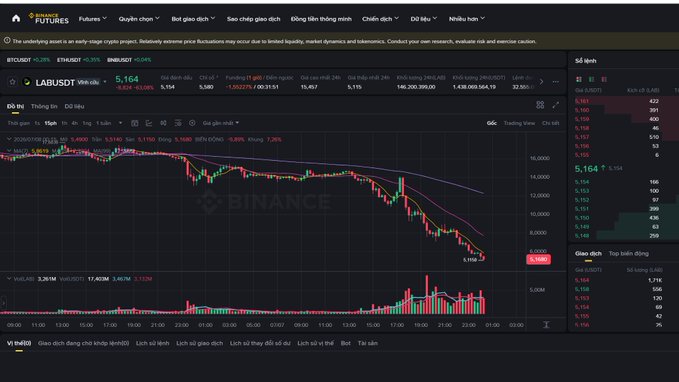Go to Đồng tiền thông minh page
This screenshot has width=679, height=382.
pyautogui.click(x=321, y=19)
